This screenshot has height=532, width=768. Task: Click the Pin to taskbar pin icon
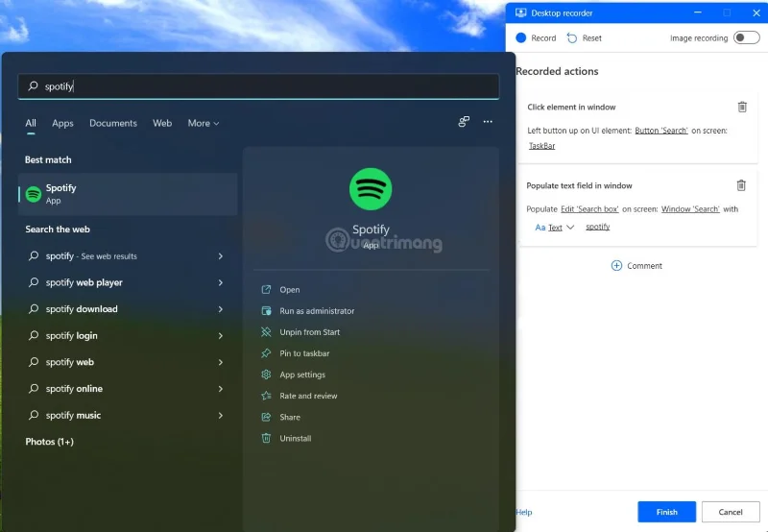266,353
